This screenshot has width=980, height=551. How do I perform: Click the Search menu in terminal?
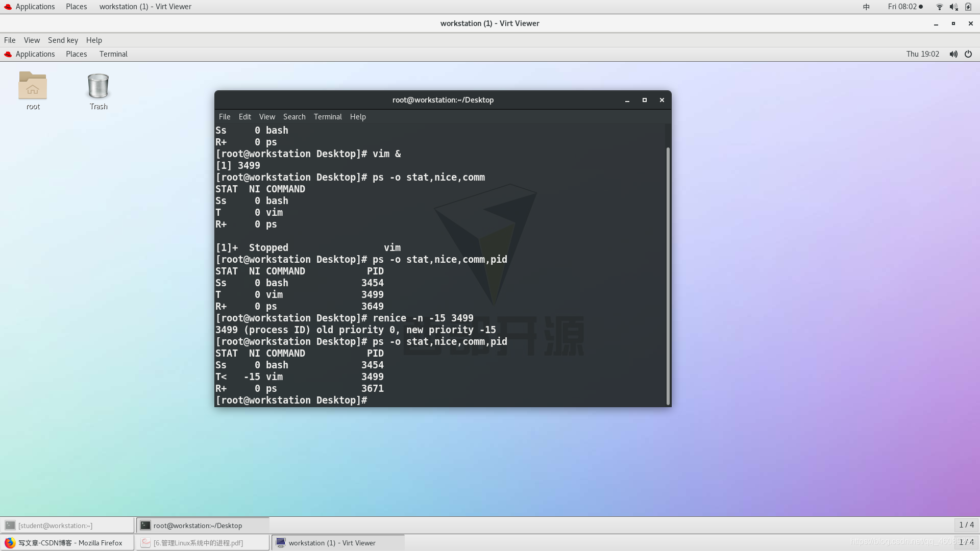pyautogui.click(x=294, y=116)
